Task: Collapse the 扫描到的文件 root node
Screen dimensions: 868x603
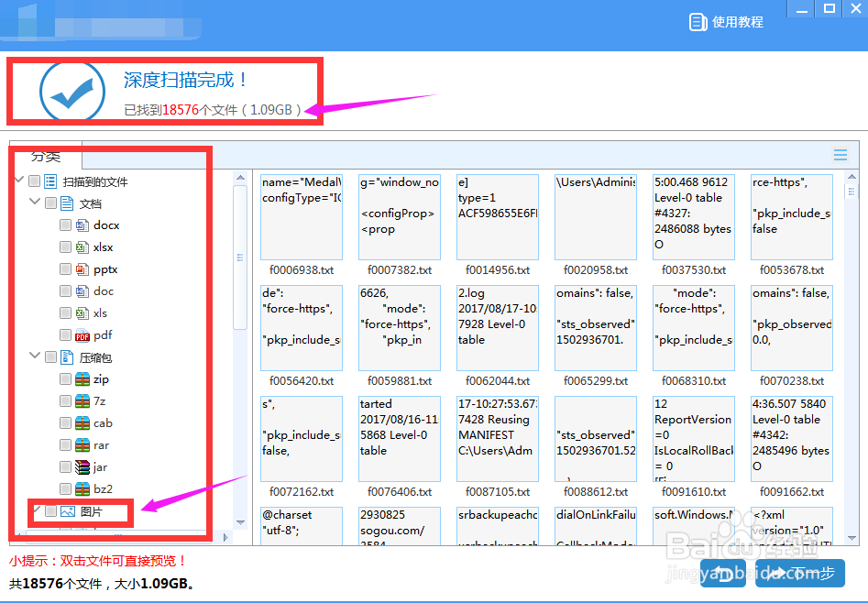Action: click(19, 180)
